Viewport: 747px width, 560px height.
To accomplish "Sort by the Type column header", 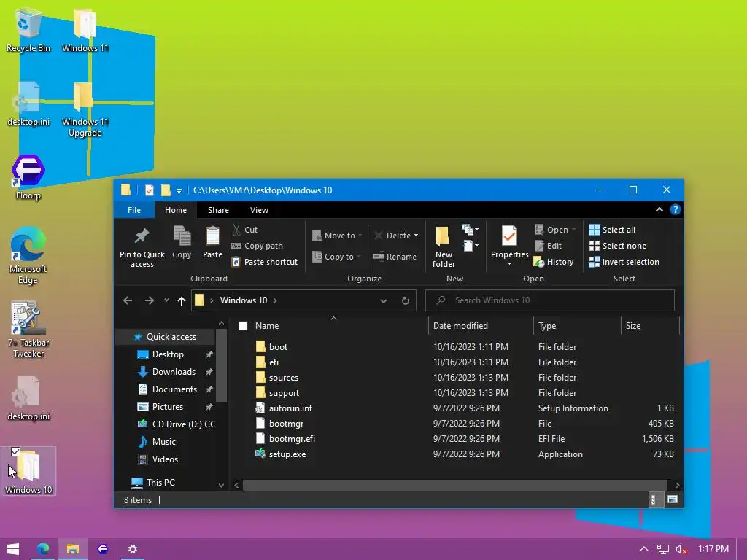I will [577, 326].
